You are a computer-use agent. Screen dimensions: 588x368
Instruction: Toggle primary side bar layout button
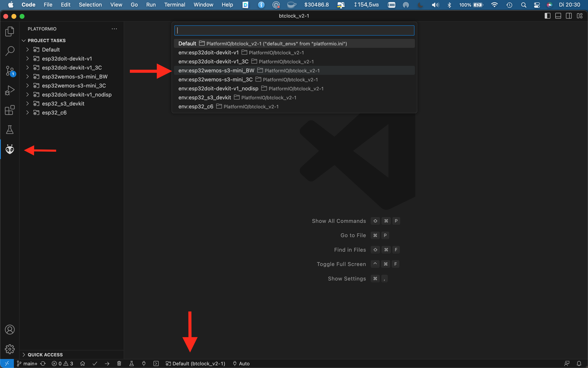[547, 16]
